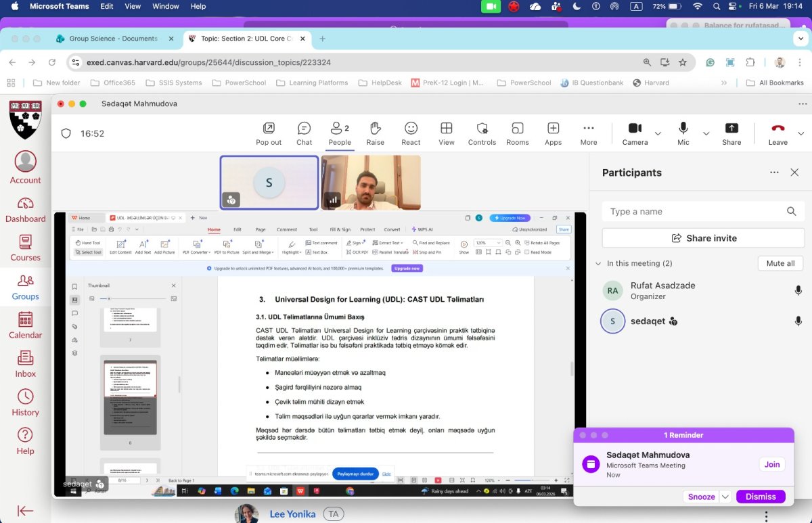812x523 pixels.
Task: Open the Harvard bookmark
Action: pos(651,83)
